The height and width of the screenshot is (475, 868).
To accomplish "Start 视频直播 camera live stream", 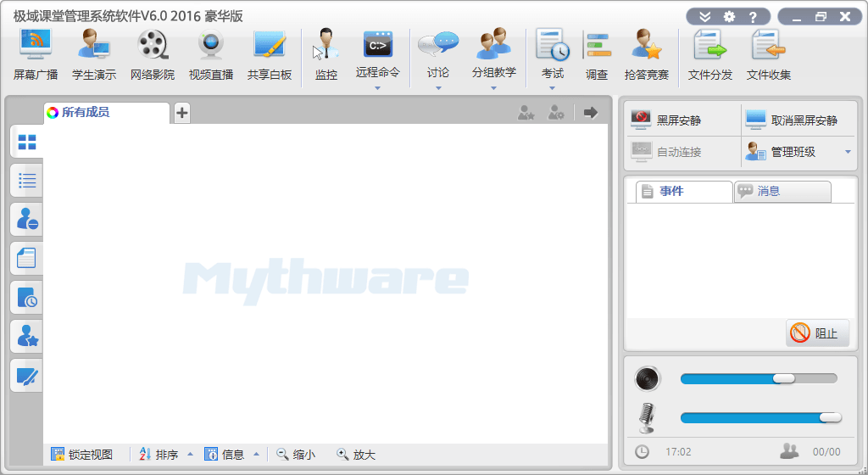I will 211,55.
